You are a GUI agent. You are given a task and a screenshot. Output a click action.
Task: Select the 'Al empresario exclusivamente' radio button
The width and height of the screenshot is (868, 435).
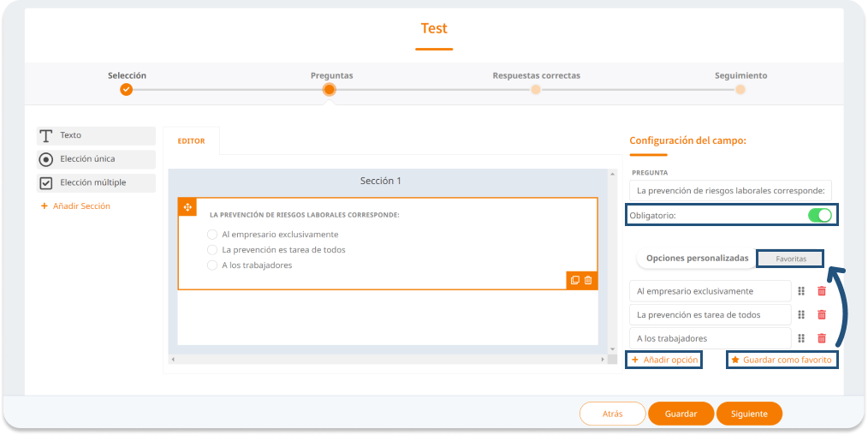tap(213, 235)
